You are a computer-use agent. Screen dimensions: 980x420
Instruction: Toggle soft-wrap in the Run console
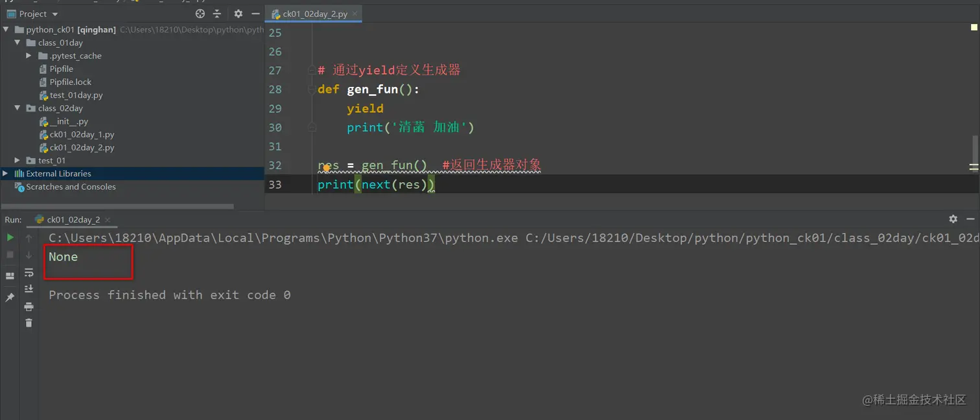29,272
